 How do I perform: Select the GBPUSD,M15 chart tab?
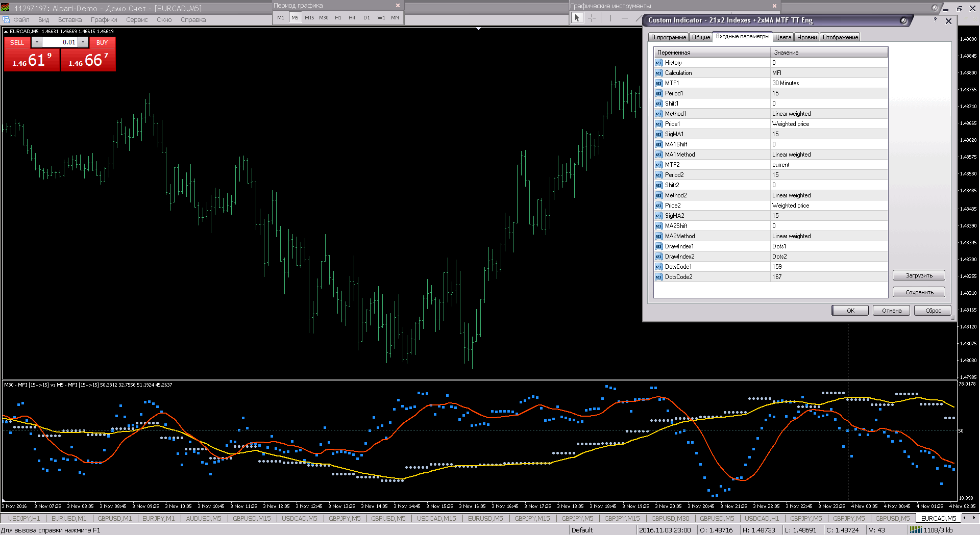coord(252,519)
